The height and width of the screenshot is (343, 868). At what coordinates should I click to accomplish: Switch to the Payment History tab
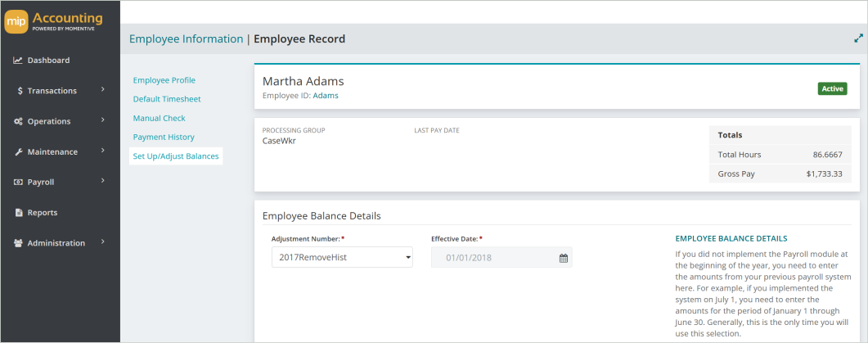[x=164, y=137]
